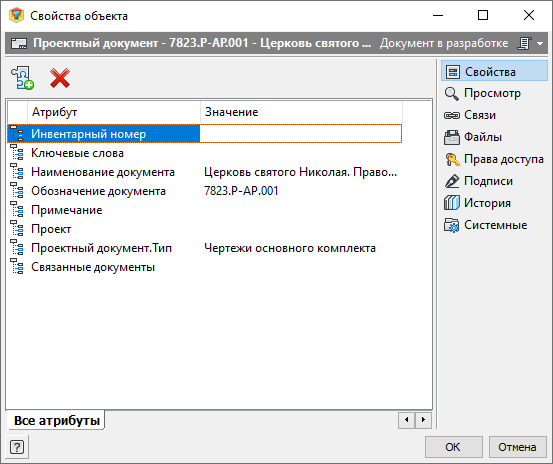Confirm with the OK button

[x=453, y=447]
